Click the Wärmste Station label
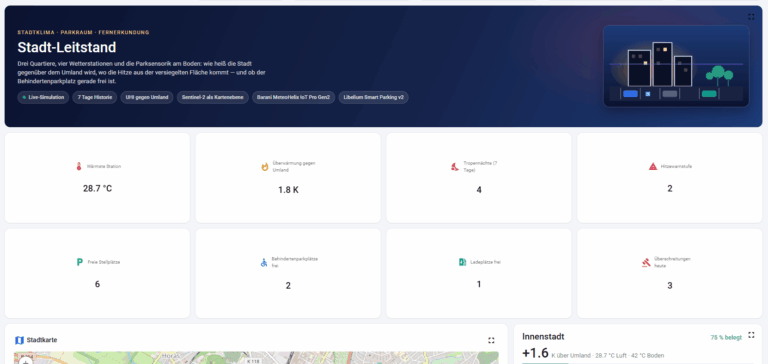Viewport: 768px width, 364px height. [104, 167]
